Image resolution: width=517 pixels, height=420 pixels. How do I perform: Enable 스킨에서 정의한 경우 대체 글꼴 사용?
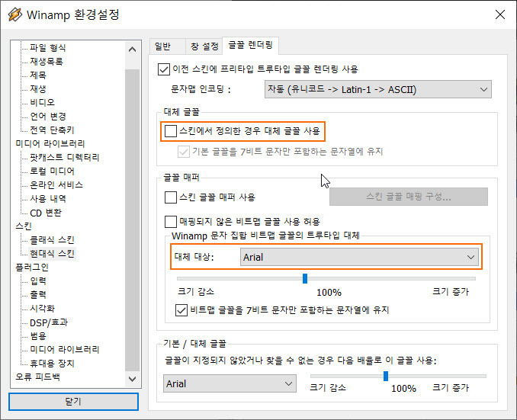[x=171, y=131]
